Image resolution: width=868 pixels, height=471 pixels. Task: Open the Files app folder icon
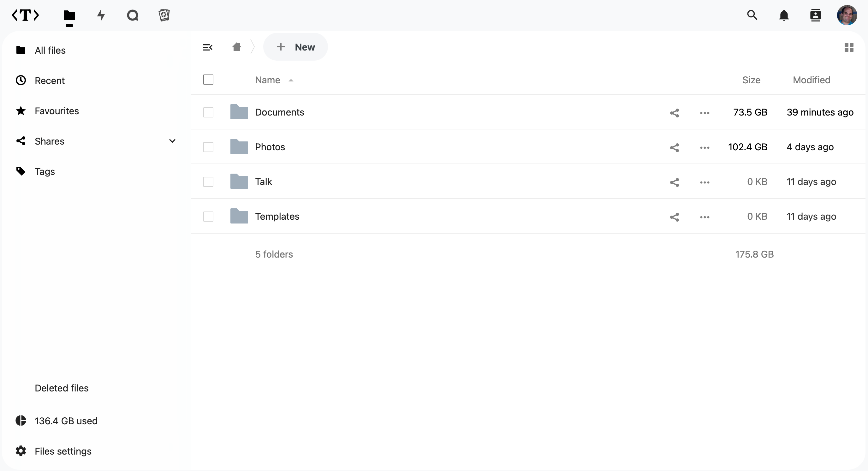69,15
